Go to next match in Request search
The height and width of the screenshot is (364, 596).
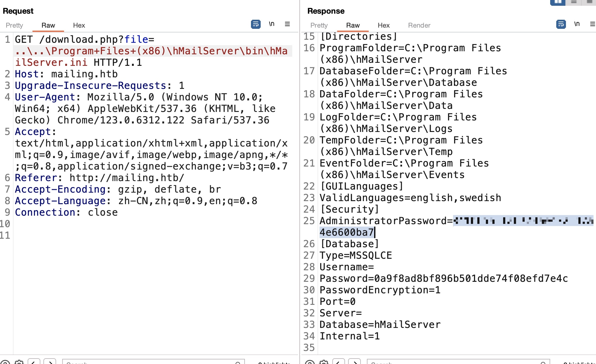pyautogui.click(x=50, y=362)
